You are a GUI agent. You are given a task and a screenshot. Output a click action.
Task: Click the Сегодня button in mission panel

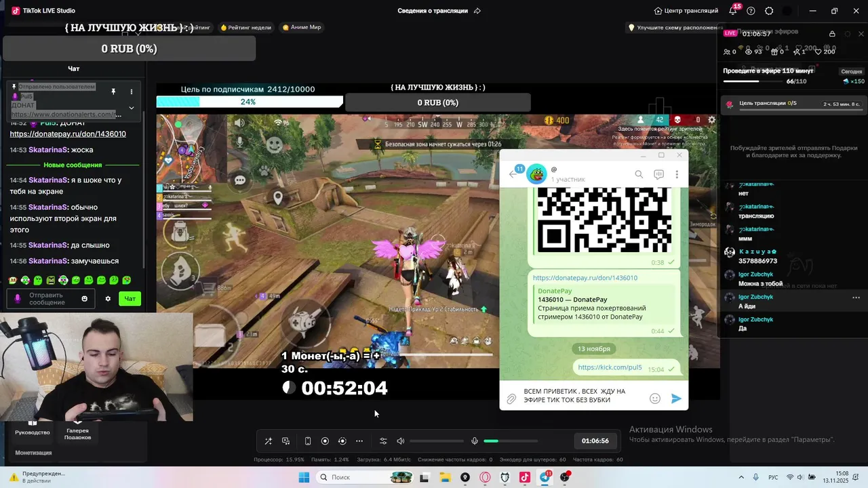click(852, 71)
